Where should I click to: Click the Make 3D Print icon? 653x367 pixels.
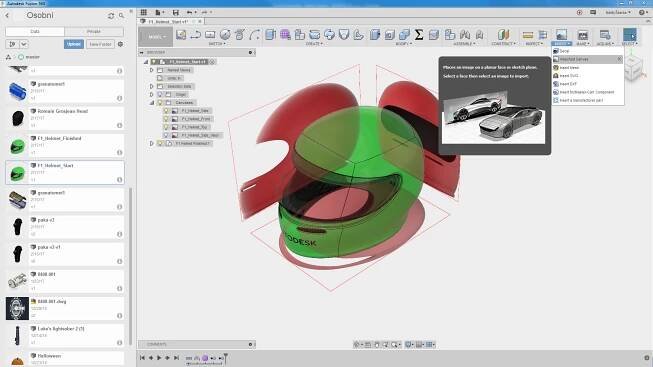(x=583, y=35)
